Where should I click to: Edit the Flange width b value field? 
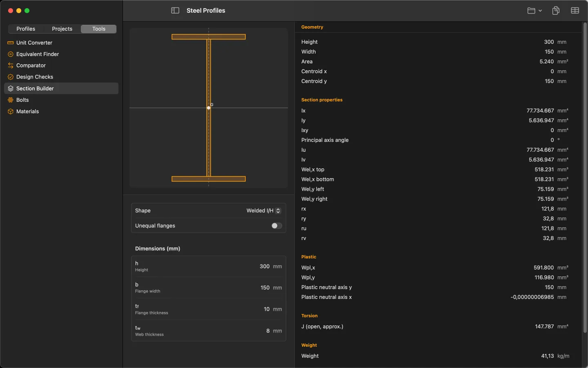pyautogui.click(x=265, y=288)
